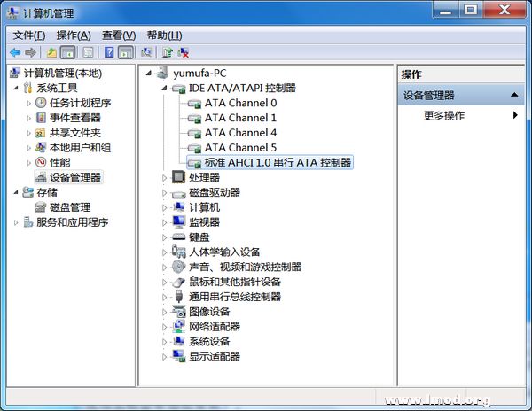Click the 图像设备 camera icon
Image resolution: width=532 pixels, height=411 pixels.
[x=178, y=312]
